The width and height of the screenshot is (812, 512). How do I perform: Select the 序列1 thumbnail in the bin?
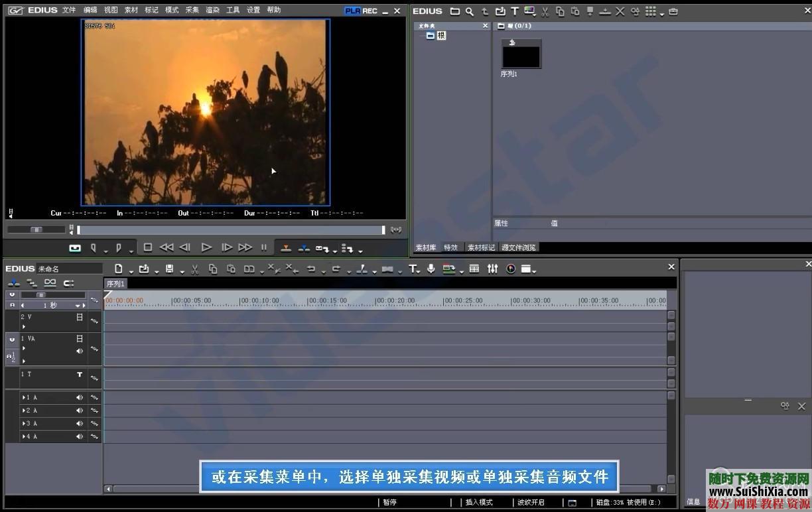(521, 53)
